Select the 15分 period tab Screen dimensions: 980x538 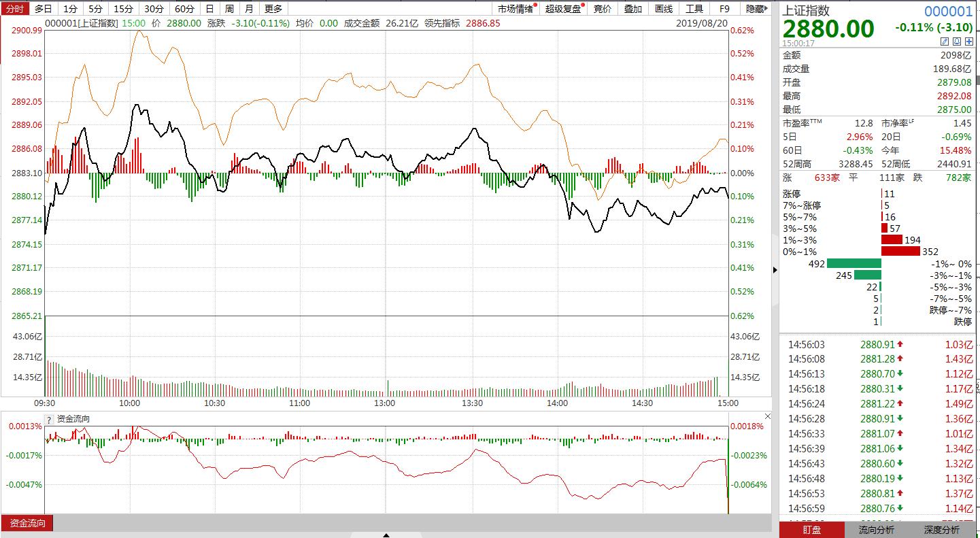pyautogui.click(x=124, y=9)
